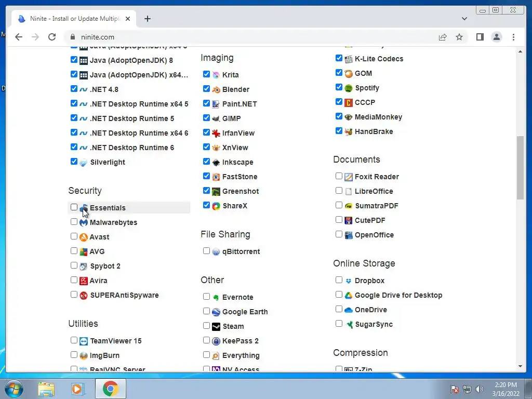The width and height of the screenshot is (532, 399).
Task: Click the IrfanView red icon
Action: tap(216, 134)
